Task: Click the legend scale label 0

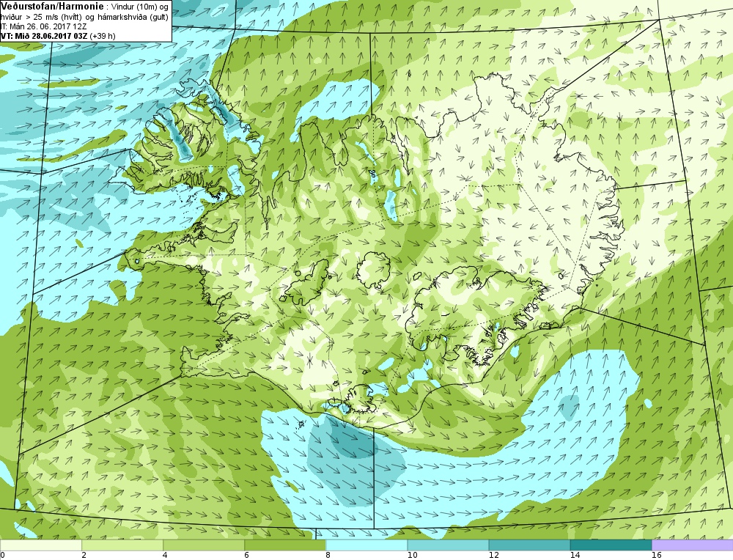Action: pyautogui.click(x=2, y=556)
